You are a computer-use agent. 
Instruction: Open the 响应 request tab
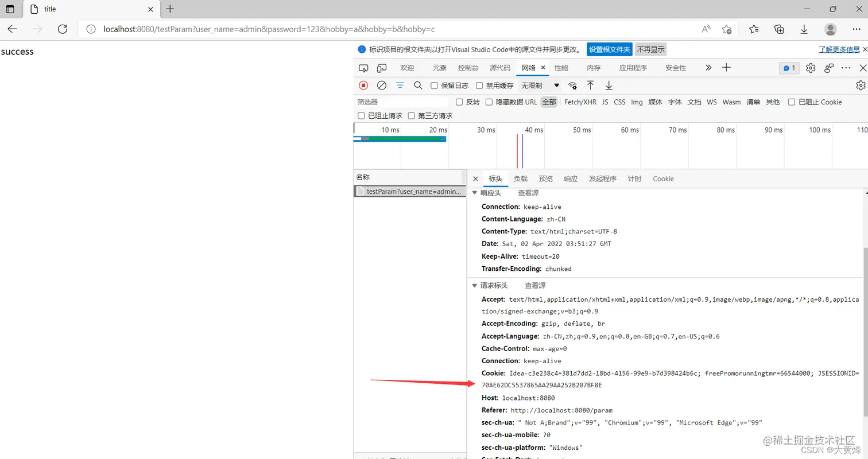click(571, 179)
